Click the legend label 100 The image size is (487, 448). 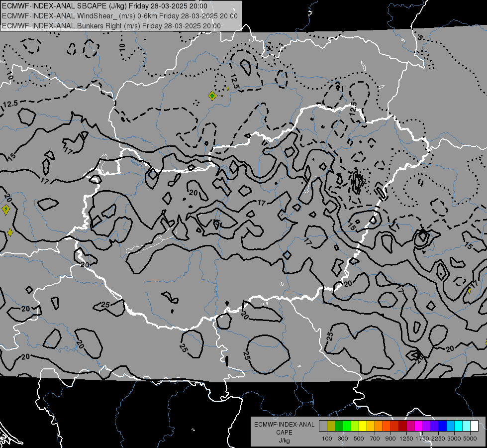pos(327,439)
